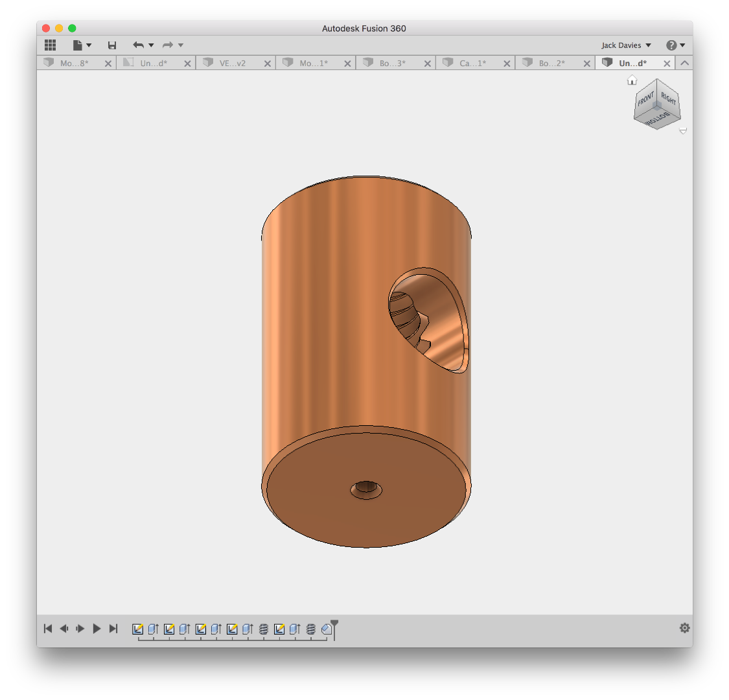This screenshot has height=700, width=729.
Task: Select the chamfer feature at timeline end
Action: pyautogui.click(x=327, y=629)
